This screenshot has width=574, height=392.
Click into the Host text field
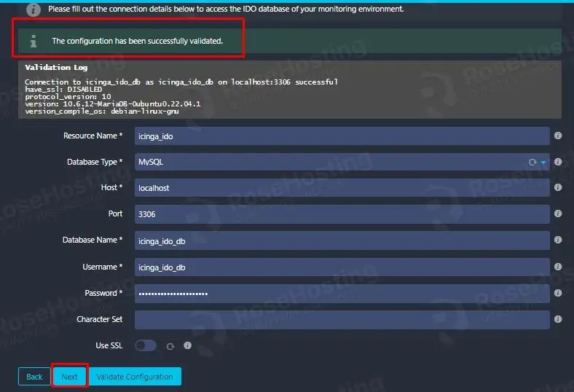[341, 188]
